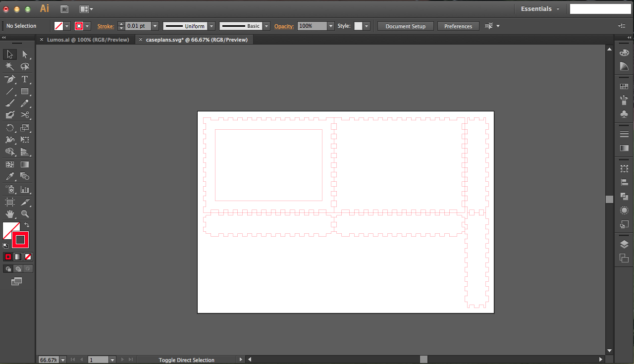Select the Perspective Grid tool
The height and width of the screenshot is (364, 634).
(x=25, y=152)
